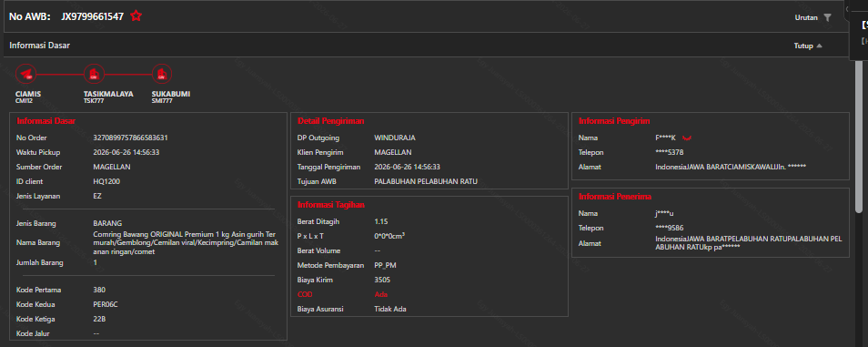
Task: Open the Urutan sort filter icon
Action: tap(827, 17)
